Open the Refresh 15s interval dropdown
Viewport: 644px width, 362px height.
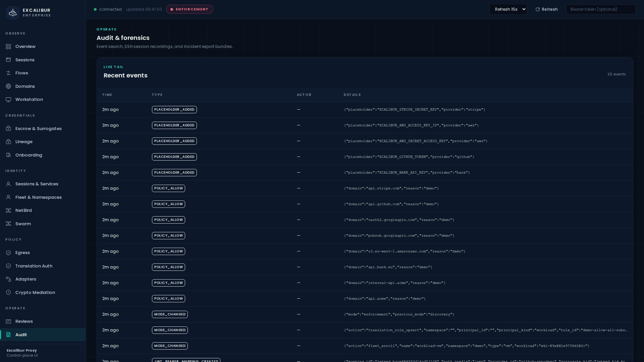(508, 9)
